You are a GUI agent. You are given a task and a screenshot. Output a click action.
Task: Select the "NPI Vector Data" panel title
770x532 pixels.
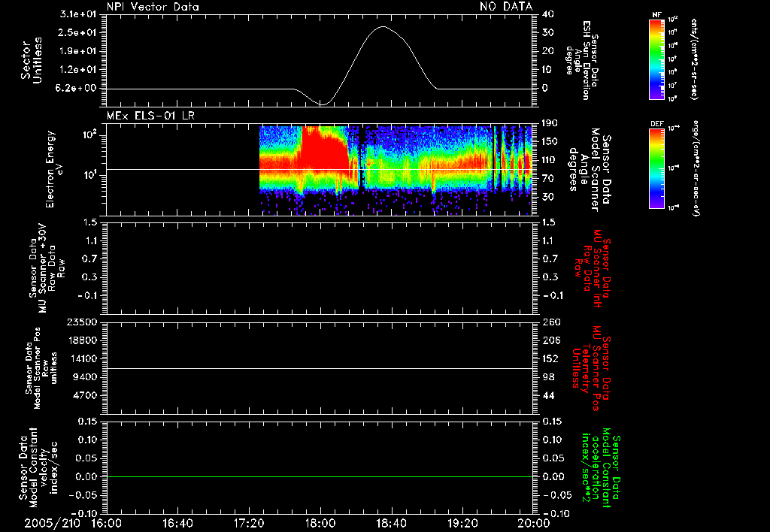153,7
